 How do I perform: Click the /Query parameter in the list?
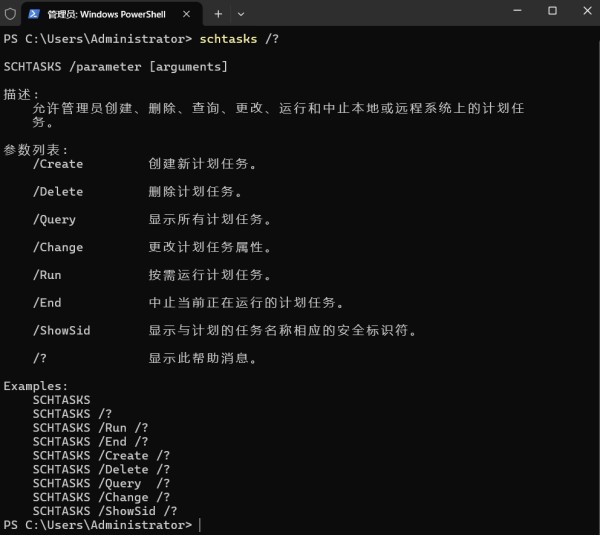(x=54, y=220)
